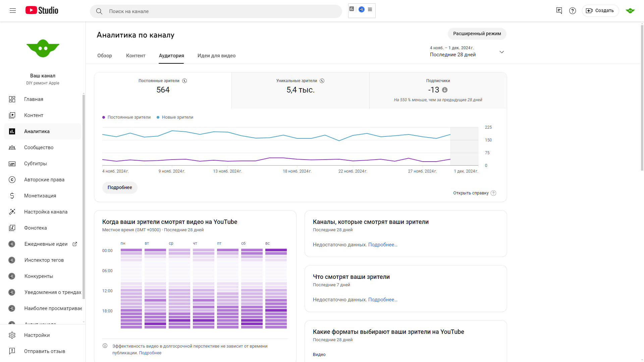Switch to Идеи для видео tab

(x=216, y=56)
